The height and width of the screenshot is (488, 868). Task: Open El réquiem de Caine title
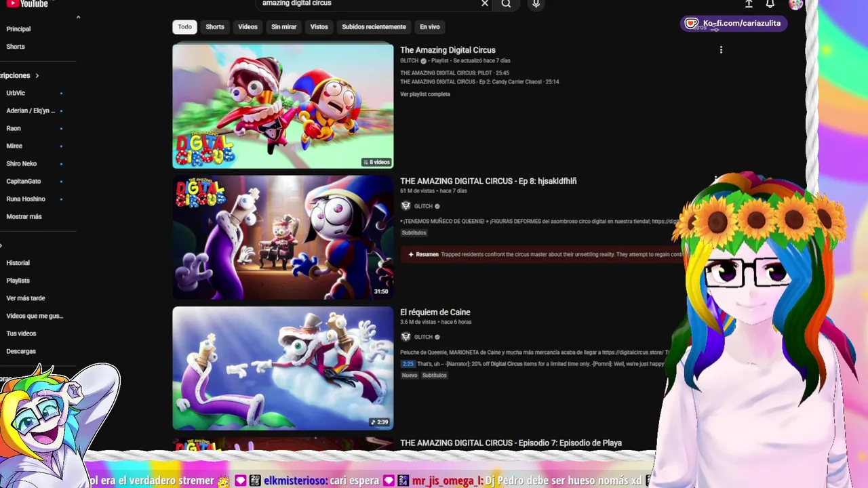click(435, 312)
